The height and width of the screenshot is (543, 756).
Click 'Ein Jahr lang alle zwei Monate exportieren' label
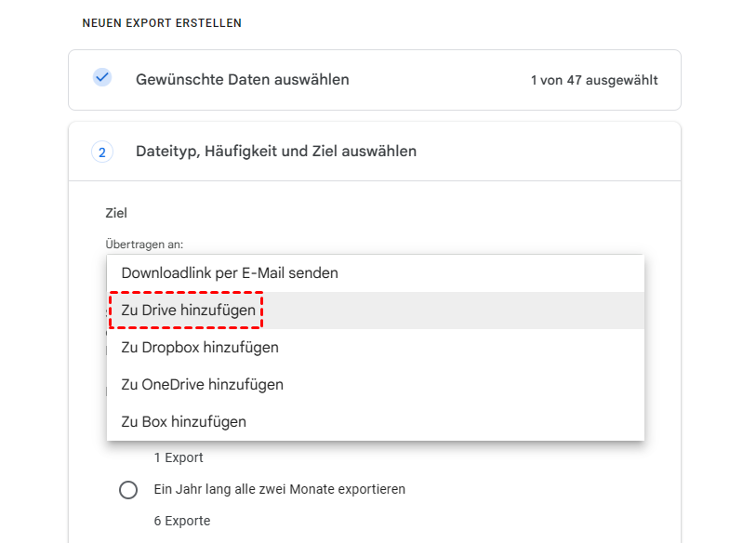click(x=279, y=489)
